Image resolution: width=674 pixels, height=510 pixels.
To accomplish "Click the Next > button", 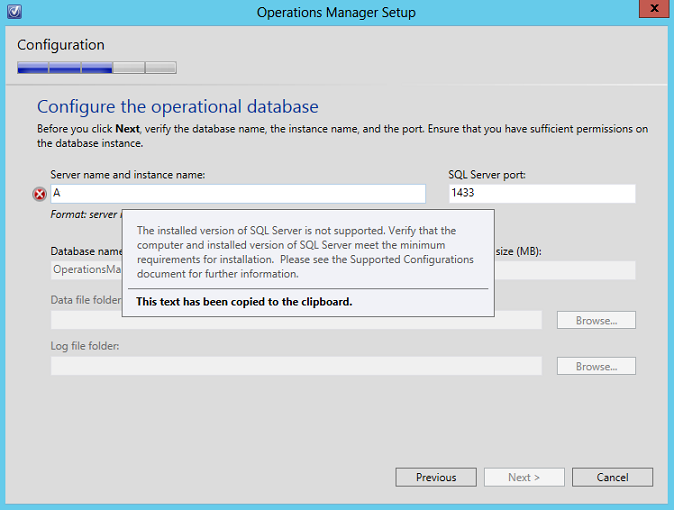I will click(x=524, y=477).
